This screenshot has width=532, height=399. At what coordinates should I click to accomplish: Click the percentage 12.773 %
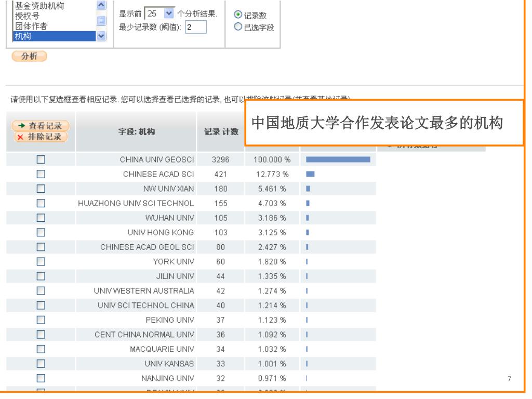click(272, 174)
